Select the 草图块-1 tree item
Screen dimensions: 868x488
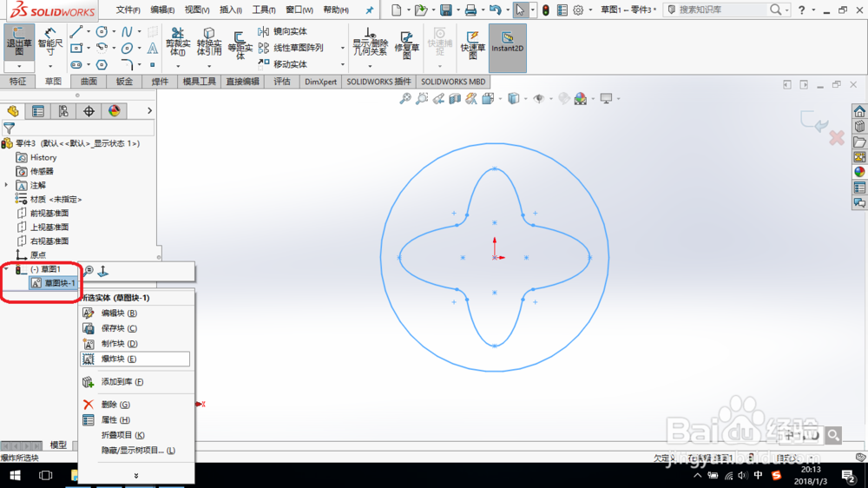click(53, 283)
